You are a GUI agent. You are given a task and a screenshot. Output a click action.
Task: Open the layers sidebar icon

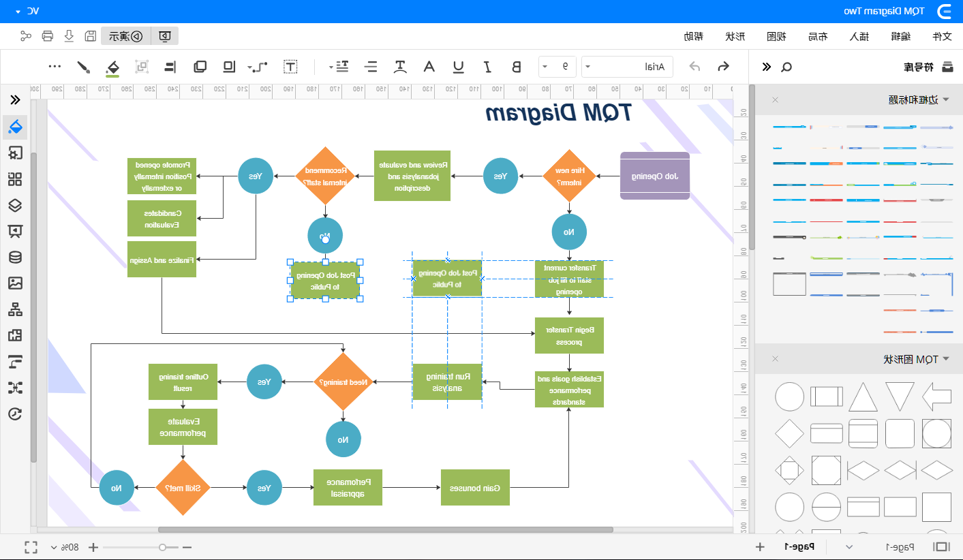coord(15,205)
